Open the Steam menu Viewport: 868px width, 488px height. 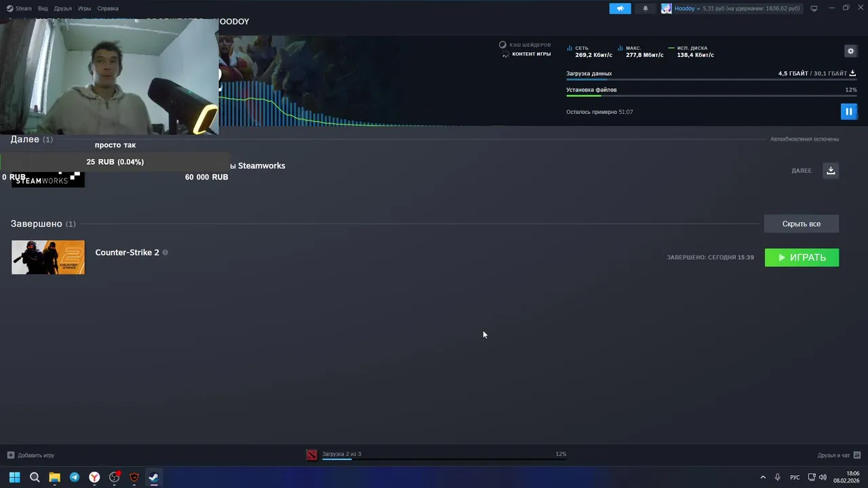tap(20, 9)
